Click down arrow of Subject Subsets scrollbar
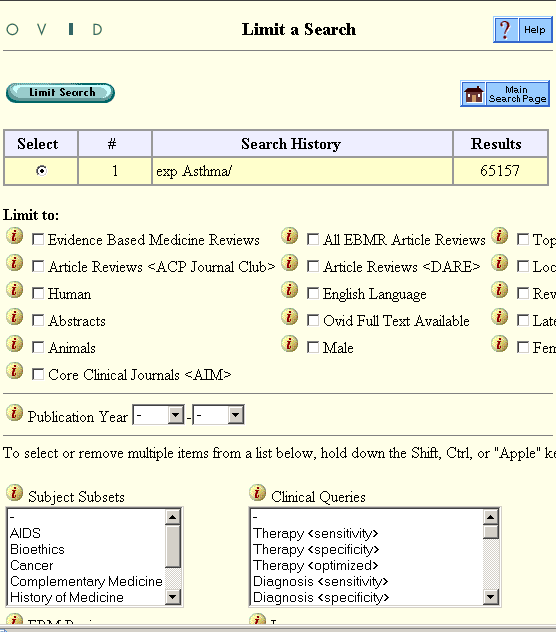Image resolution: width=556 pixels, height=632 pixels. click(173, 597)
